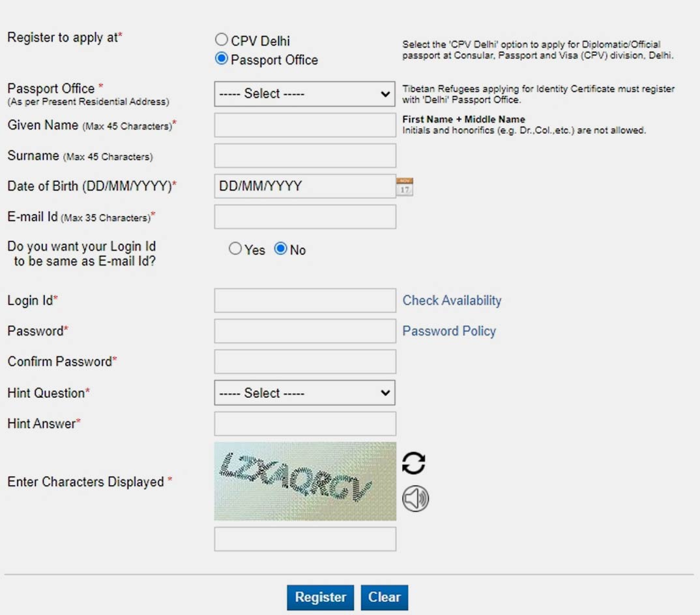Choose the Passport Office radio option
This screenshot has width=700, height=615.
pyautogui.click(x=222, y=59)
